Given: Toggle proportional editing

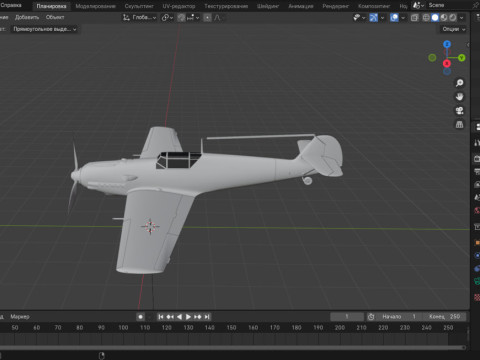Looking at the screenshot, I should [x=207, y=17].
